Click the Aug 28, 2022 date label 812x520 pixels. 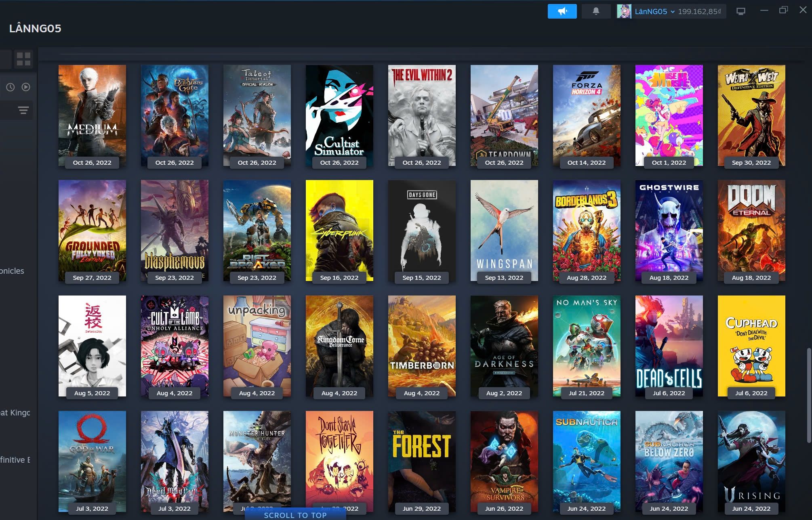(587, 277)
